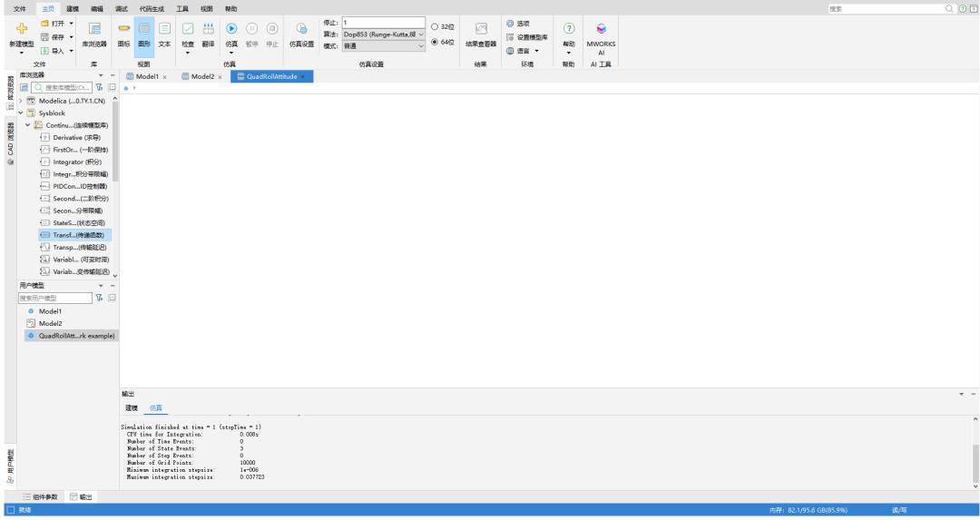This screenshot has width=980, height=520.
Task: Launch the MWORKS AI tool
Action: coord(601,37)
